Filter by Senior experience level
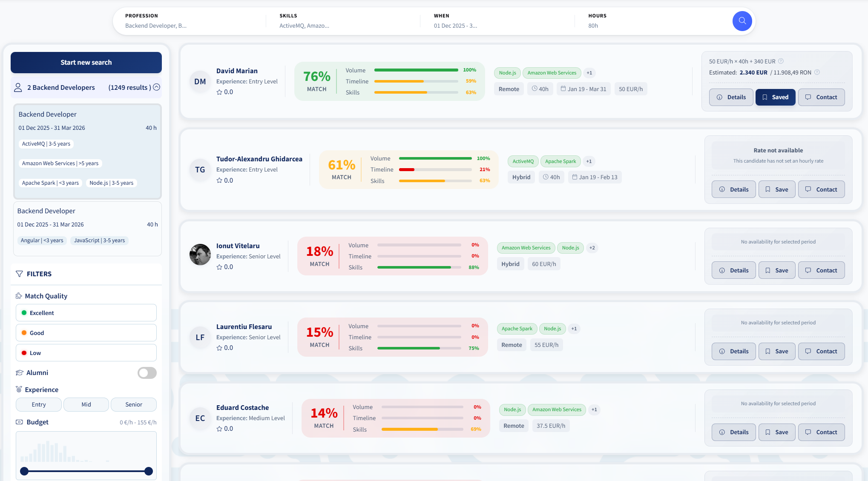Viewport: 868px width, 481px height. (134, 404)
